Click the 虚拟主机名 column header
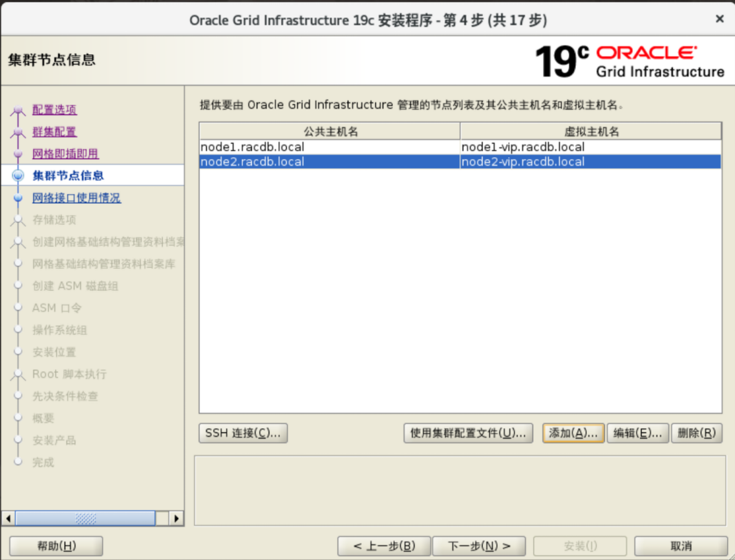 (x=591, y=131)
